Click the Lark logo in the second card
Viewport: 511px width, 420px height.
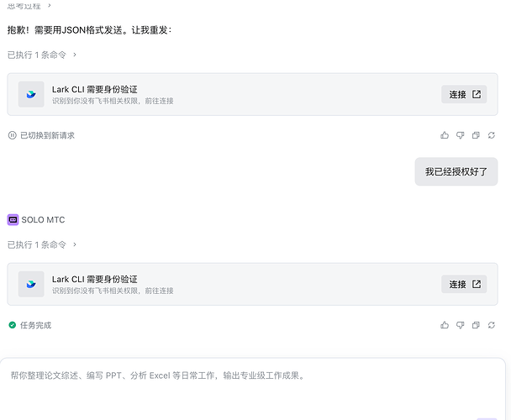[31, 284]
